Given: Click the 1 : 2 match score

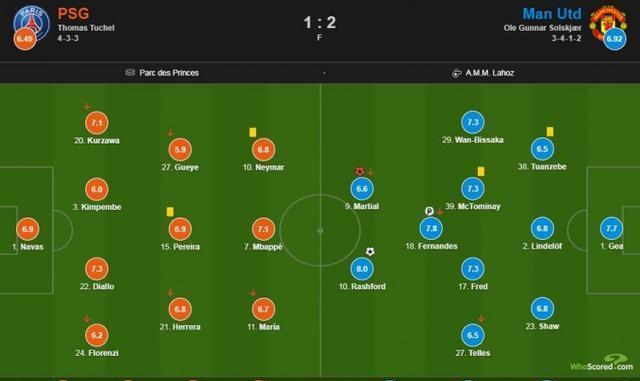Looking at the screenshot, I should pyautogui.click(x=320, y=22).
